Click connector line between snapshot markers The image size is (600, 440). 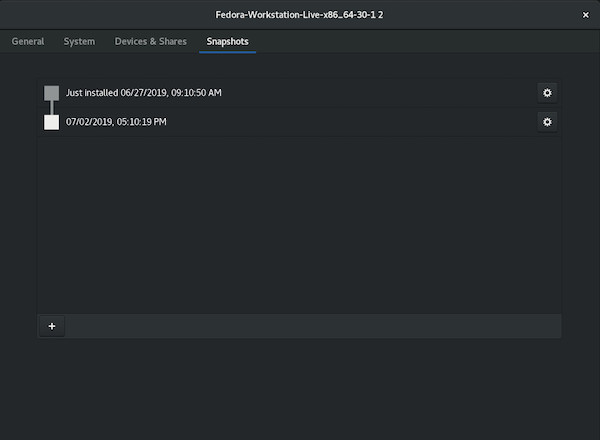coord(51,107)
